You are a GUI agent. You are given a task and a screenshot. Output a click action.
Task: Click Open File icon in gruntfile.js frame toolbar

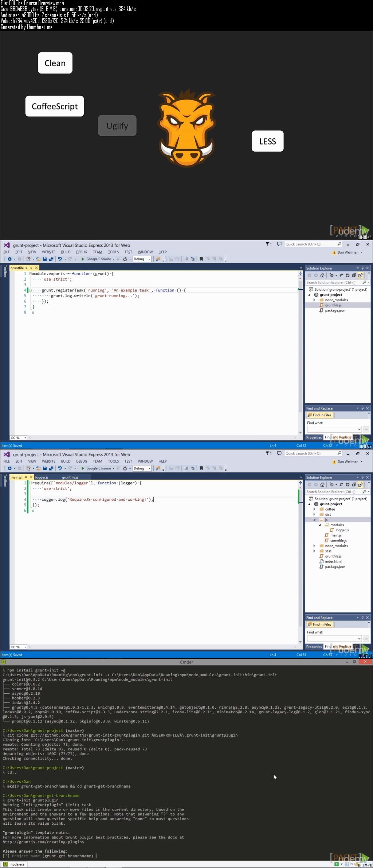pyautogui.click(x=38, y=259)
